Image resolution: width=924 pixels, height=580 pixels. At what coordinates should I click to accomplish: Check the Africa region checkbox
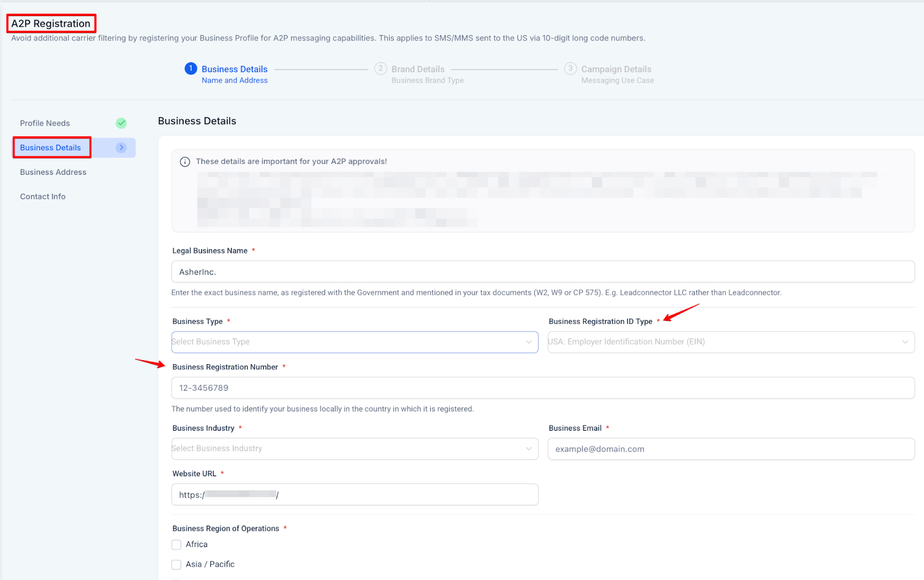177,545
